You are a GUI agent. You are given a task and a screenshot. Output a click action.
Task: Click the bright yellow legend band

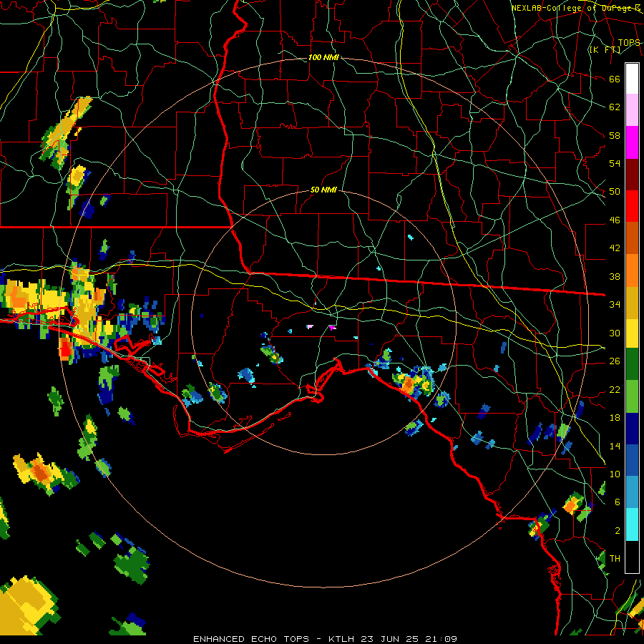[632, 333]
